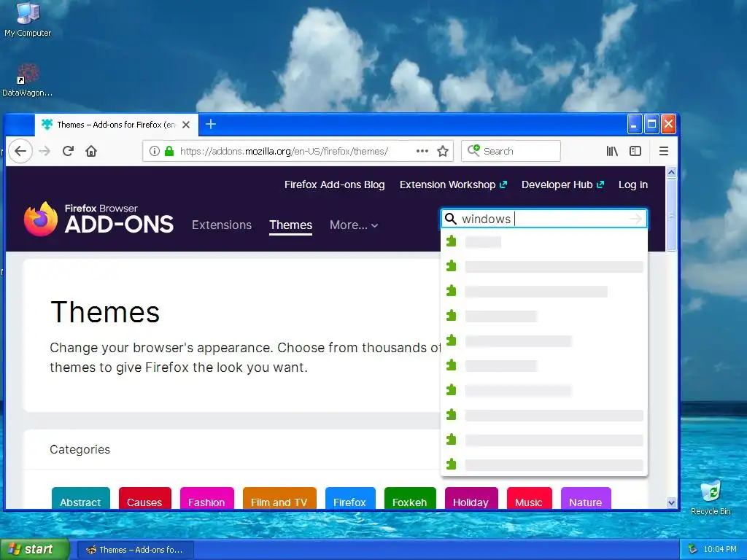
Task: Open the Recycle Bin on desktop
Action: pyautogui.click(x=711, y=498)
